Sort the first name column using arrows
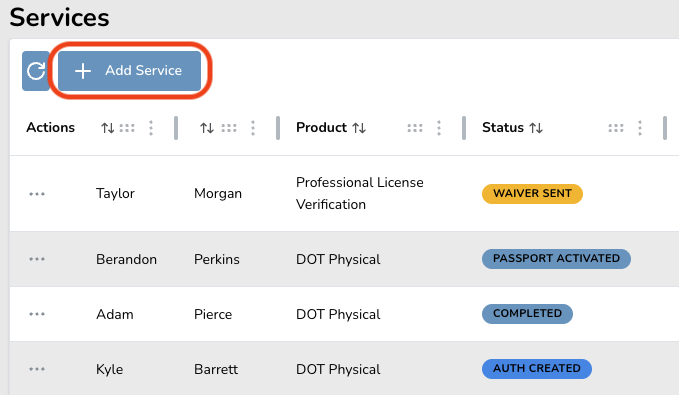Image resolution: width=679 pixels, height=395 pixels. 108,128
